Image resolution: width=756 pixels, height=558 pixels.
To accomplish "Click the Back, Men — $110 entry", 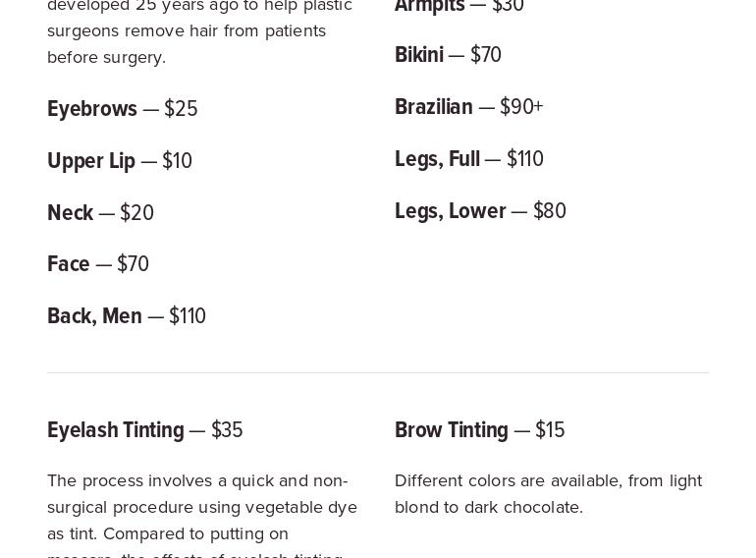I will pos(127,316).
